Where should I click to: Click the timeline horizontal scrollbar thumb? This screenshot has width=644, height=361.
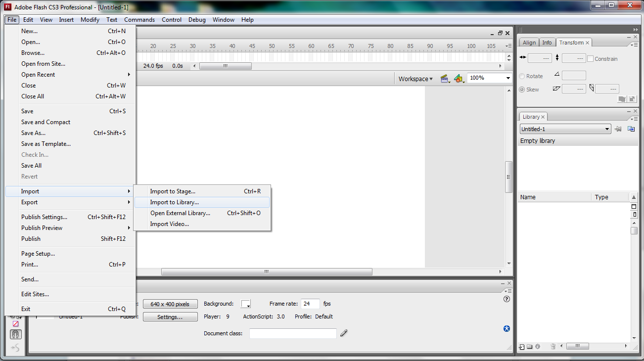(x=225, y=66)
